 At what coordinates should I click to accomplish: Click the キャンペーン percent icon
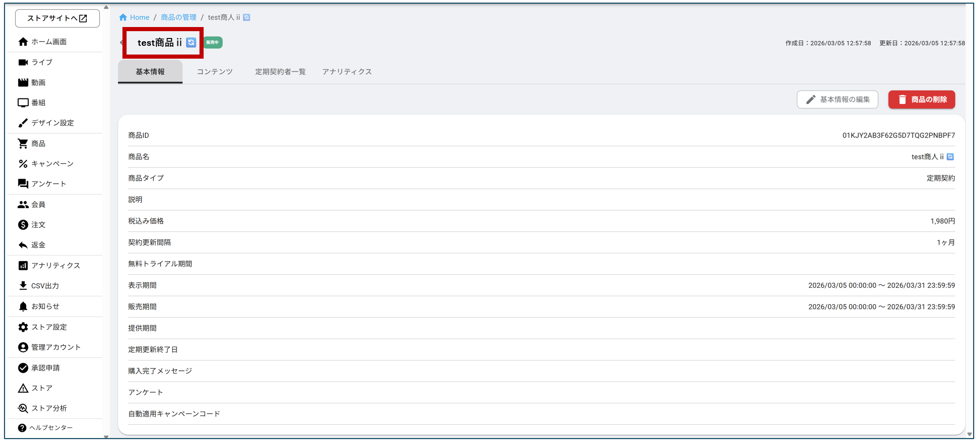click(23, 164)
